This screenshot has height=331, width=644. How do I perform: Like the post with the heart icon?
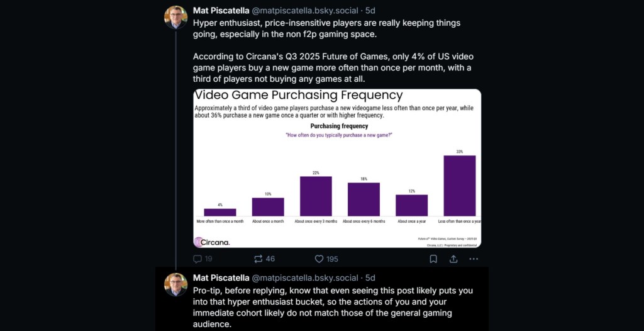point(319,259)
